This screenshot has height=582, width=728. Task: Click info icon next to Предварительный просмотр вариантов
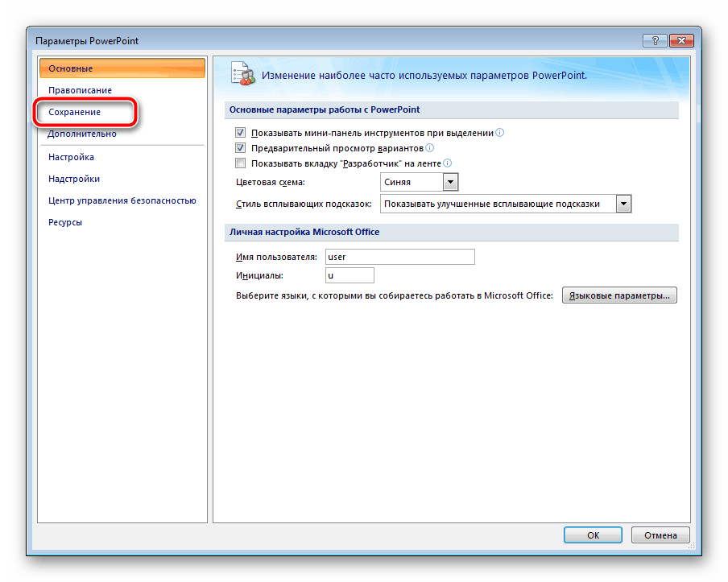click(x=430, y=148)
